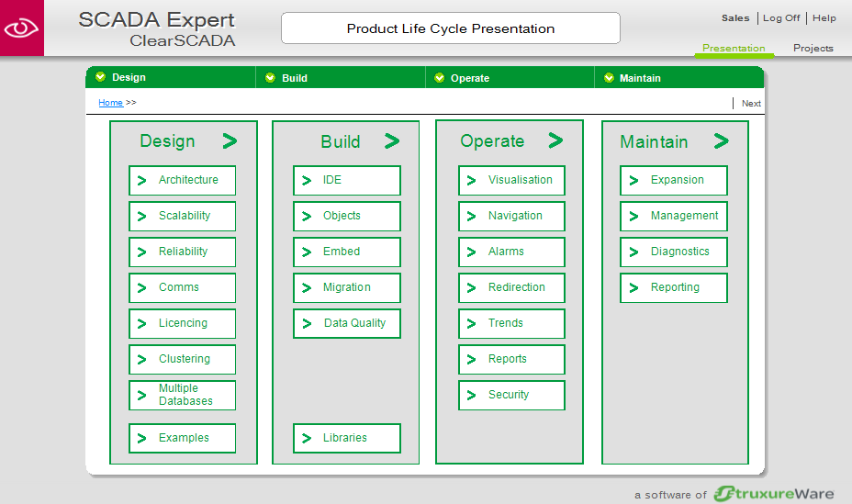This screenshot has width=852, height=504.
Task: Follow the Home breadcrumb link
Action: [x=110, y=102]
